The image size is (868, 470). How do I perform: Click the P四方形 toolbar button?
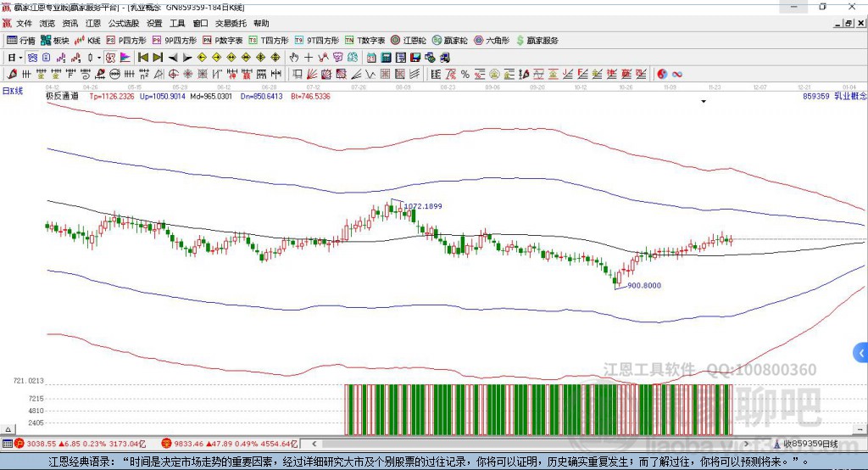[127, 40]
